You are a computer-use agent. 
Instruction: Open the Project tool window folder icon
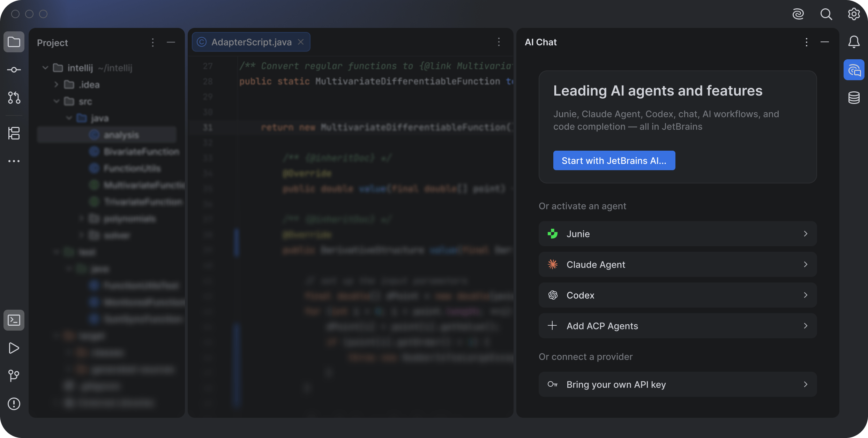(x=14, y=42)
